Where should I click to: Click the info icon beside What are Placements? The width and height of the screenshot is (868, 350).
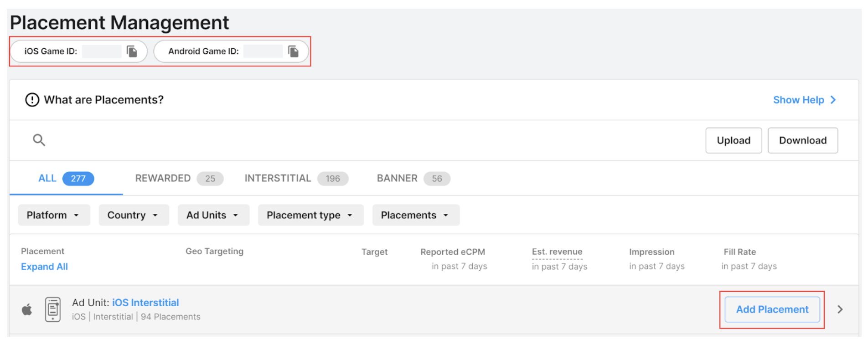coord(32,100)
